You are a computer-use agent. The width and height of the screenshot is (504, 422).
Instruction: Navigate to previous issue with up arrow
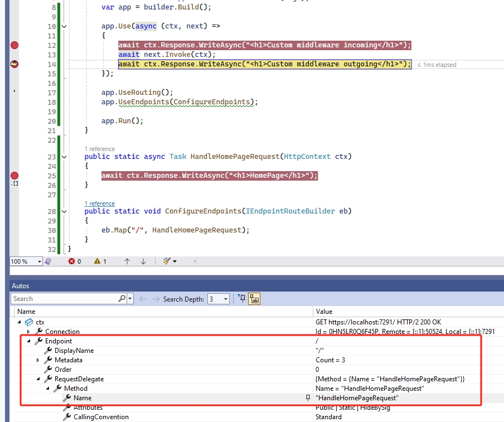click(x=127, y=261)
